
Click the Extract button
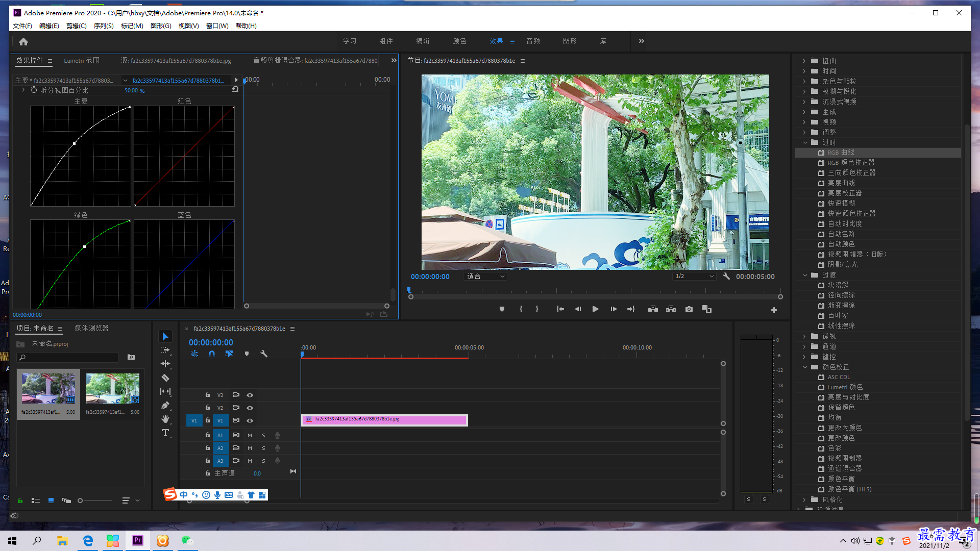671,309
